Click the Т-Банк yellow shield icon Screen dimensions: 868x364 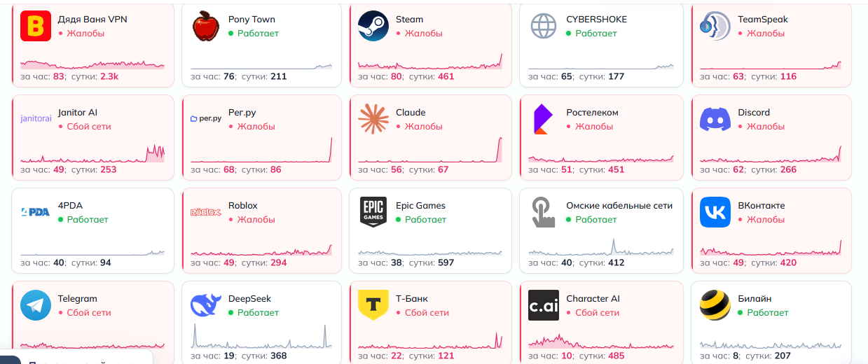point(373,305)
